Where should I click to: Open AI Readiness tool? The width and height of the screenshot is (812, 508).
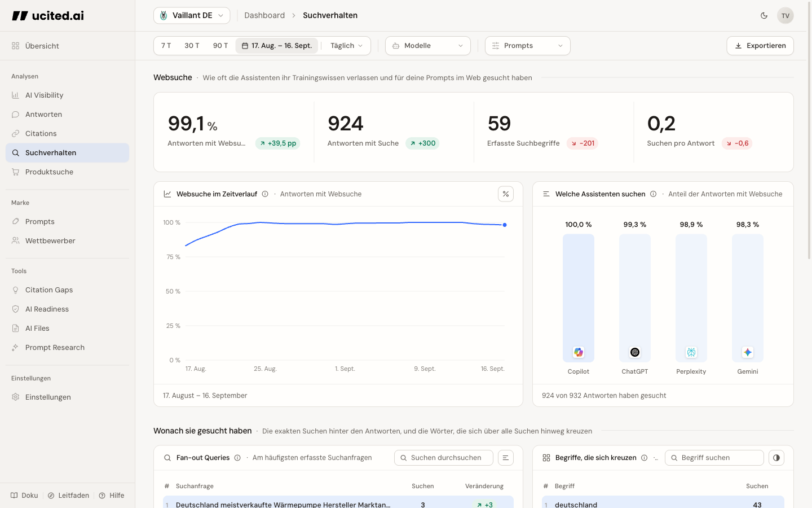[x=67, y=309]
